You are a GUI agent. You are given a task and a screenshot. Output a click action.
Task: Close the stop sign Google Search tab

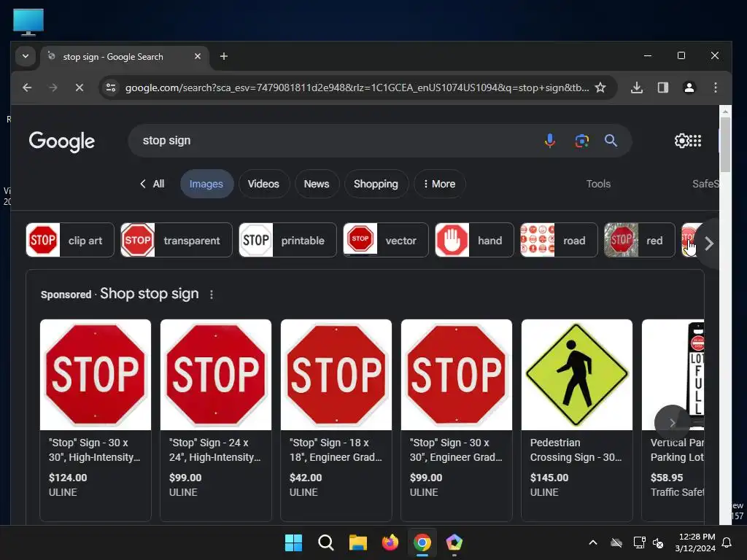pyautogui.click(x=198, y=56)
